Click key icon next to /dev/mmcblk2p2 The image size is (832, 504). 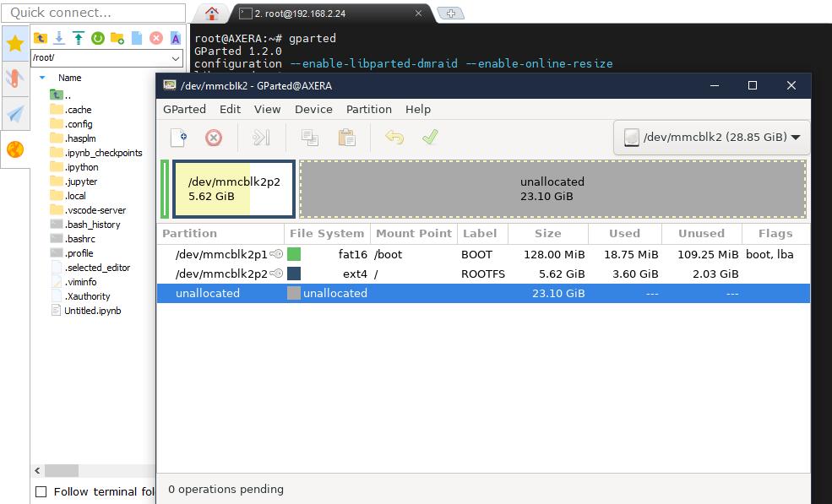click(276, 274)
